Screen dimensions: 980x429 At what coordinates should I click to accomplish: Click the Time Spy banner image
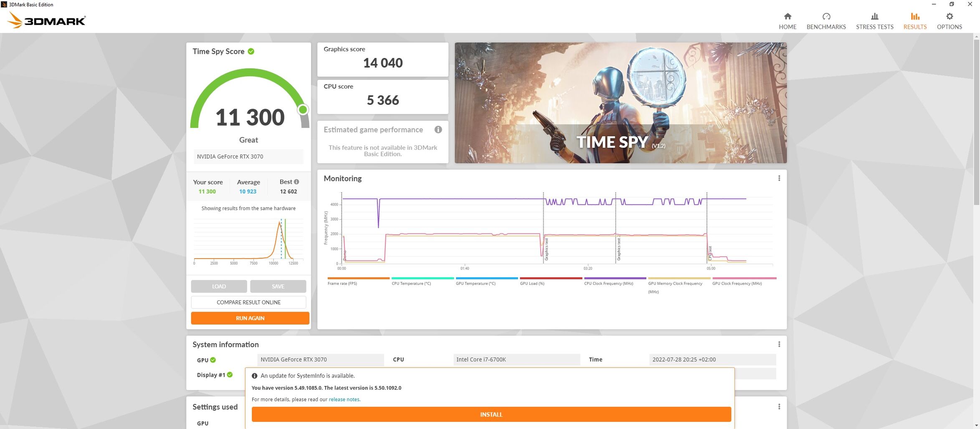tap(620, 103)
